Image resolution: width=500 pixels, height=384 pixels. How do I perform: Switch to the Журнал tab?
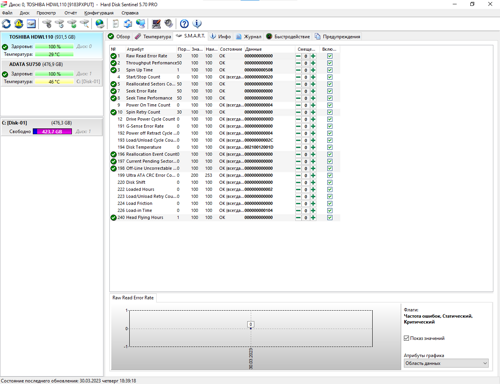coord(248,36)
